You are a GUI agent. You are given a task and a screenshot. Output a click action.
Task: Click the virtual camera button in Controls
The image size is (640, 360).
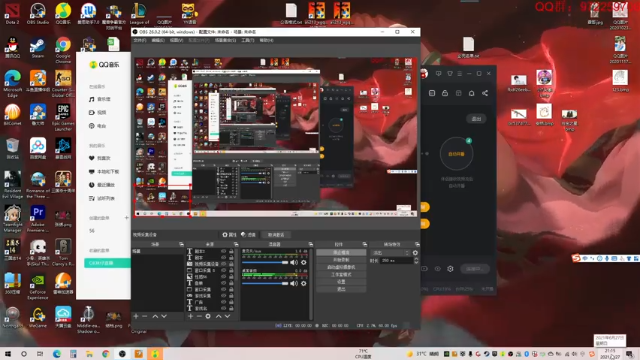(341, 267)
